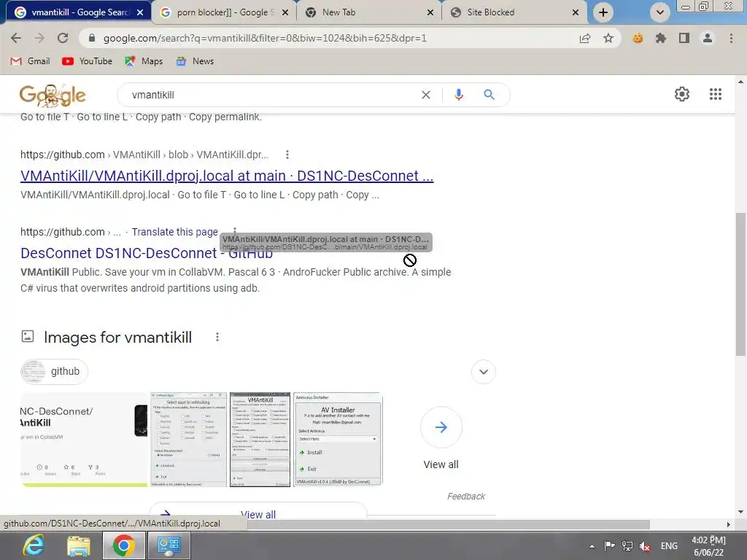Image resolution: width=747 pixels, height=560 pixels.
Task: Open a new browser tab
Action: (603, 12)
